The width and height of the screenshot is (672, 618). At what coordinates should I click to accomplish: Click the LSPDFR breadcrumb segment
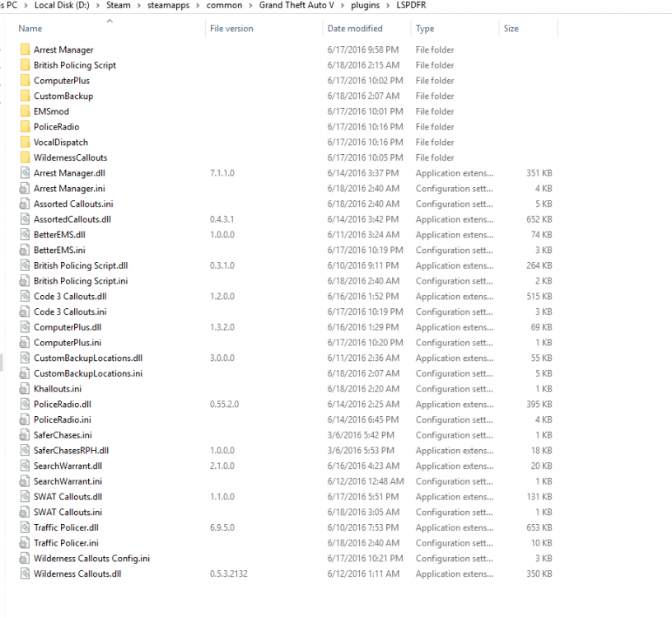pos(411,6)
